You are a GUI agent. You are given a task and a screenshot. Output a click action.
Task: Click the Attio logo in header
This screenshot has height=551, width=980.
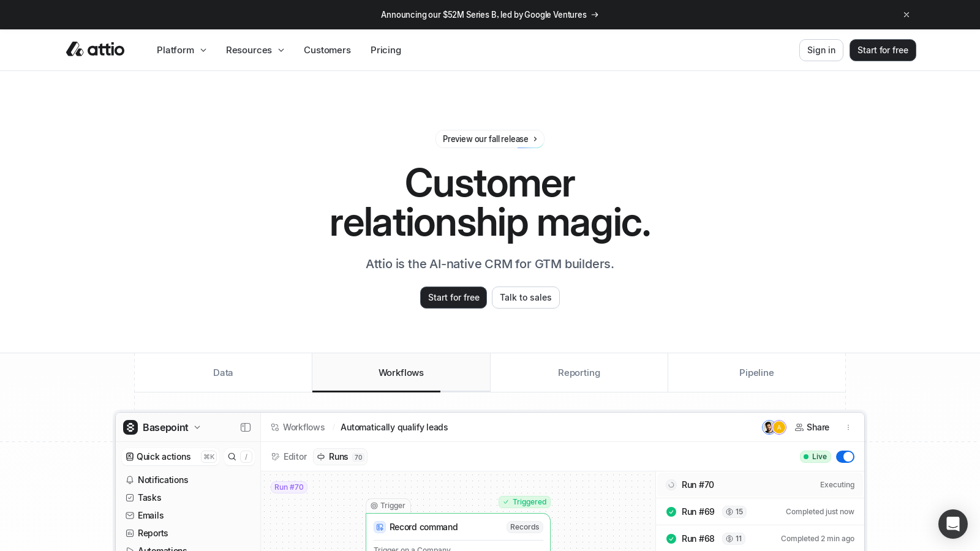pos(95,50)
